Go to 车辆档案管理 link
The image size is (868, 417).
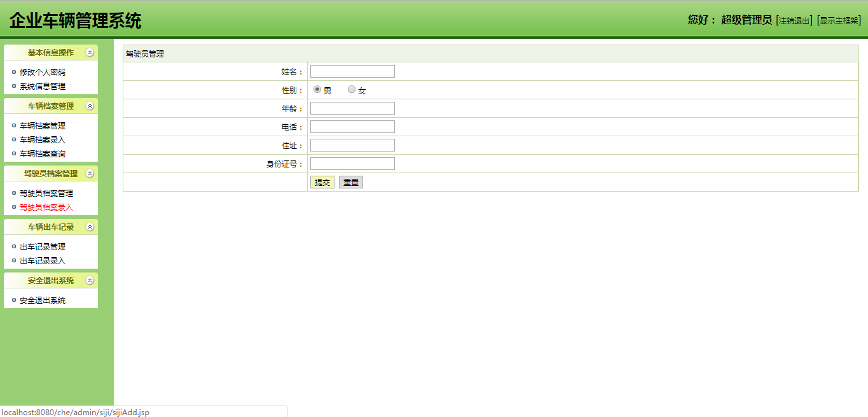coord(43,126)
